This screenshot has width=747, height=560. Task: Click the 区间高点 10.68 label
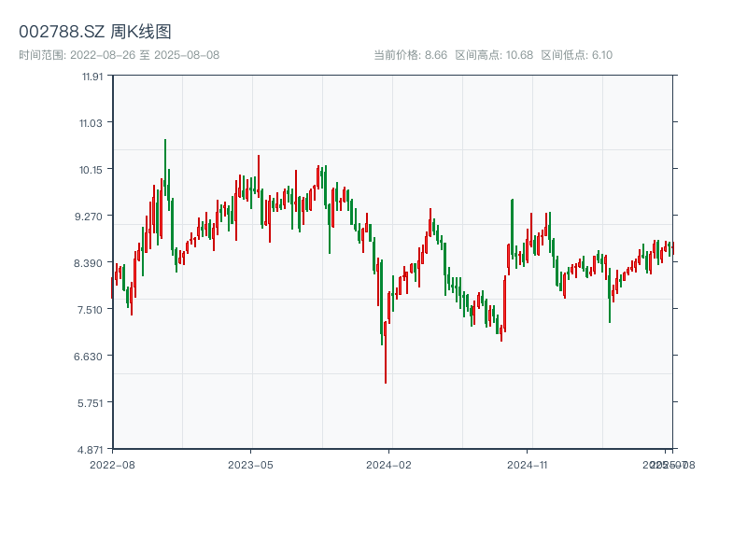[494, 55]
